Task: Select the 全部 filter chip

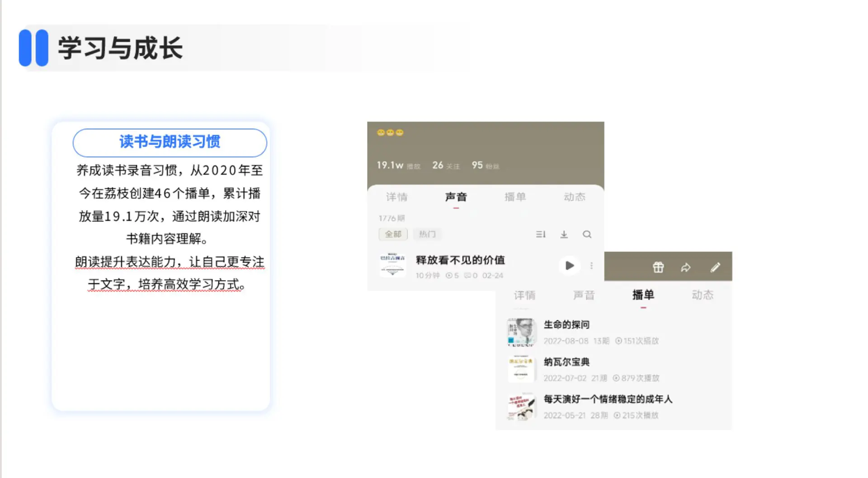Action: (393, 234)
